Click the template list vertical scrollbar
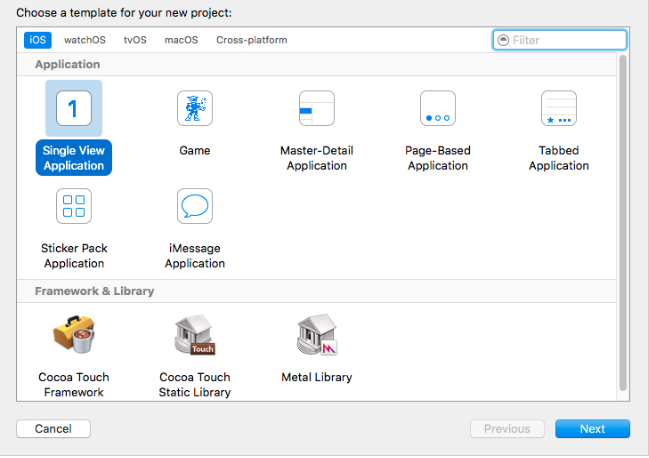This screenshot has width=649, height=458. (623, 220)
